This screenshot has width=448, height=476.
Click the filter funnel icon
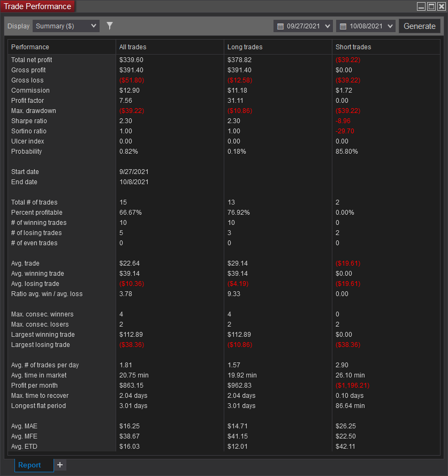coord(110,26)
